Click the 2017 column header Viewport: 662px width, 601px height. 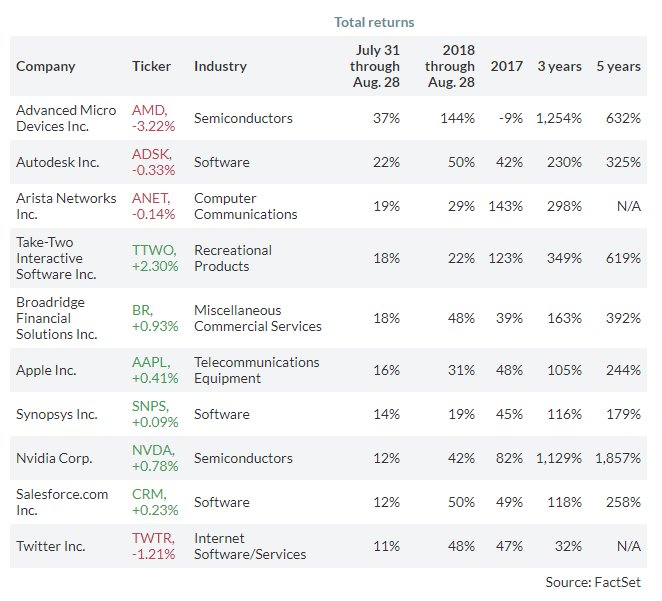pos(506,67)
